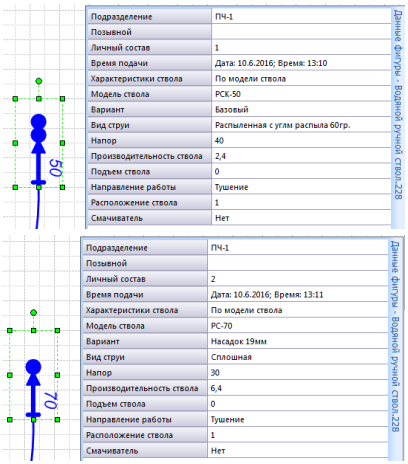The width and height of the screenshot is (408, 464).
Task: Open the model field showing РС-70
Action: click(x=297, y=326)
